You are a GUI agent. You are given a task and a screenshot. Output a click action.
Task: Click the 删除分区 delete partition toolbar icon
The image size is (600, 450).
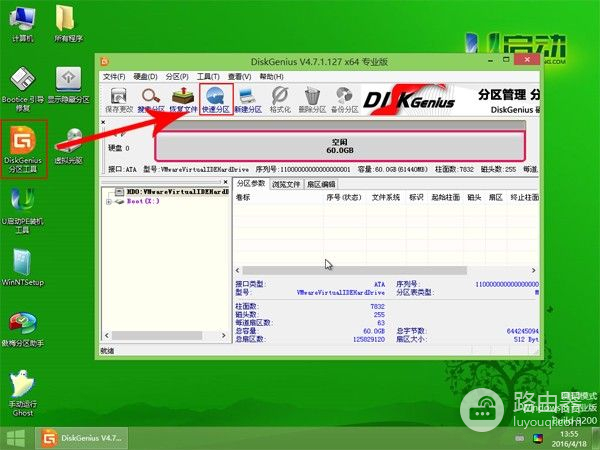click(312, 99)
